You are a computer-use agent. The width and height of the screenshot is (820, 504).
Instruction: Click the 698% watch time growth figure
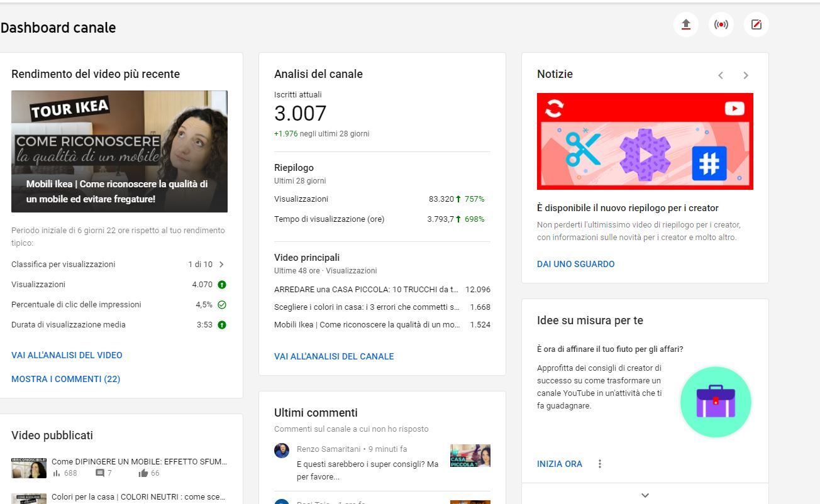pyautogui.click(x=475, y=219)
